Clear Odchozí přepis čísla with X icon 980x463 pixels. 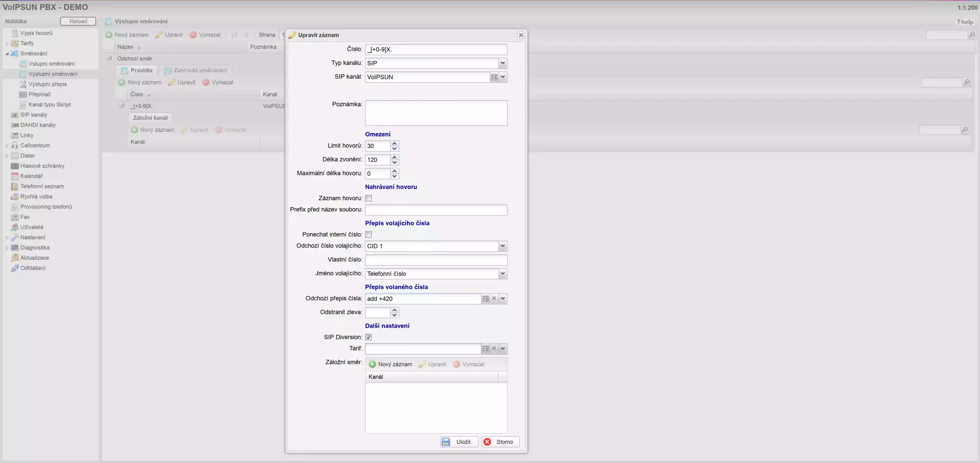pyautogui.click(x=494, y=299)
